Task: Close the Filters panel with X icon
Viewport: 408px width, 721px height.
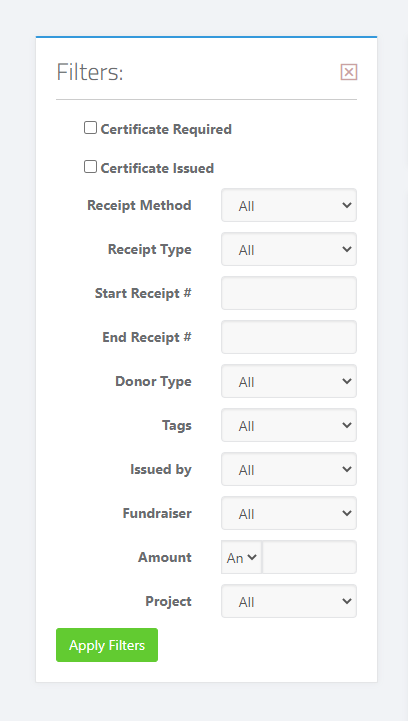Action: point(349,72)
